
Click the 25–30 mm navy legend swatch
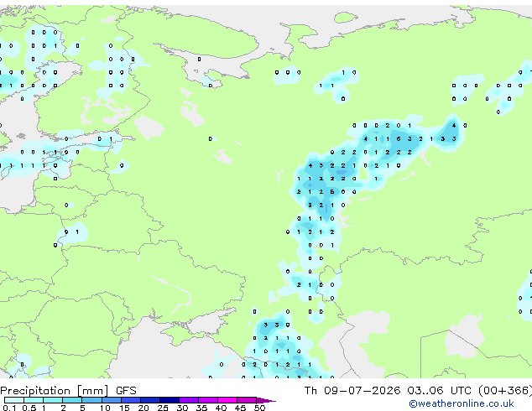170,400
